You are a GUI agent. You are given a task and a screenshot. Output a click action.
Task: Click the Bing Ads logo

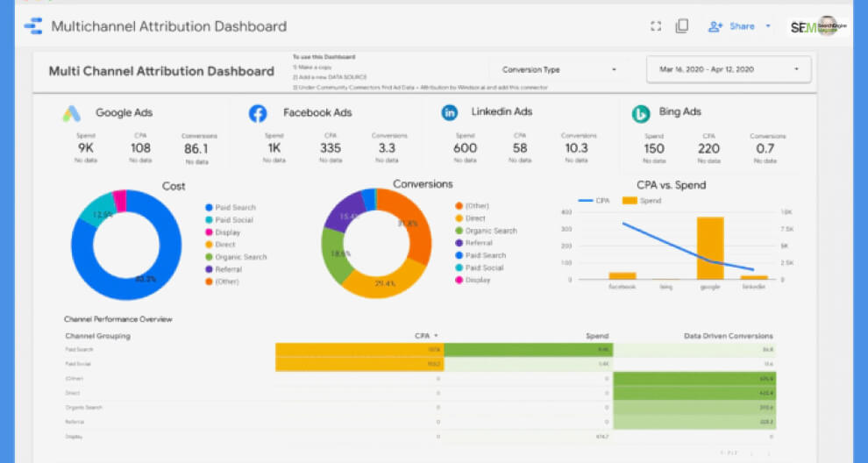tap(642, 113)
